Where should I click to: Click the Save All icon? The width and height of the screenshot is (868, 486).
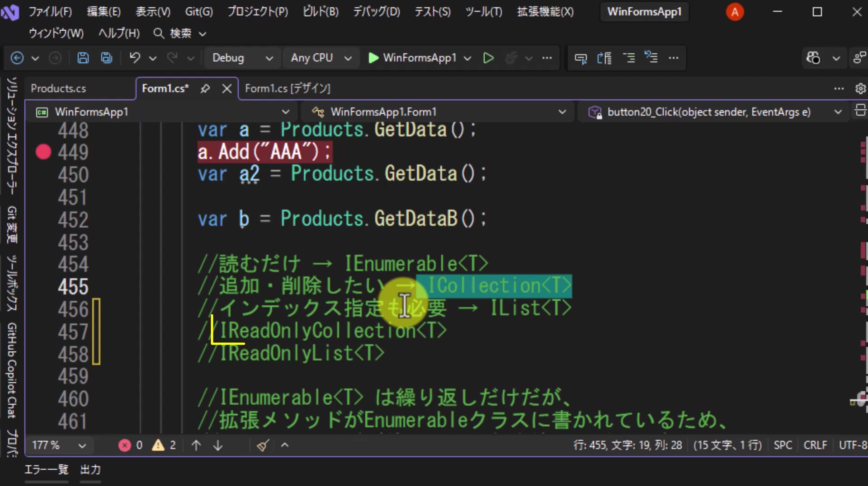(107, 58)
